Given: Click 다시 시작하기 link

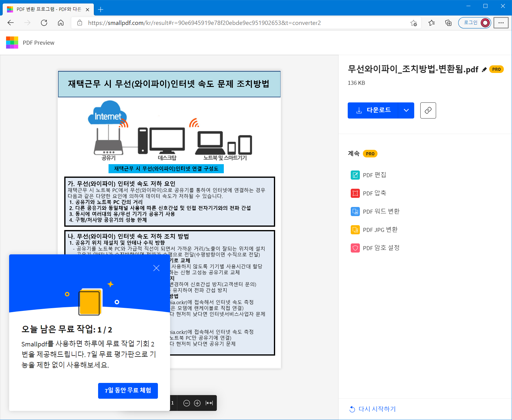Looking at the screenshot, I should click(x=377, y=409).
